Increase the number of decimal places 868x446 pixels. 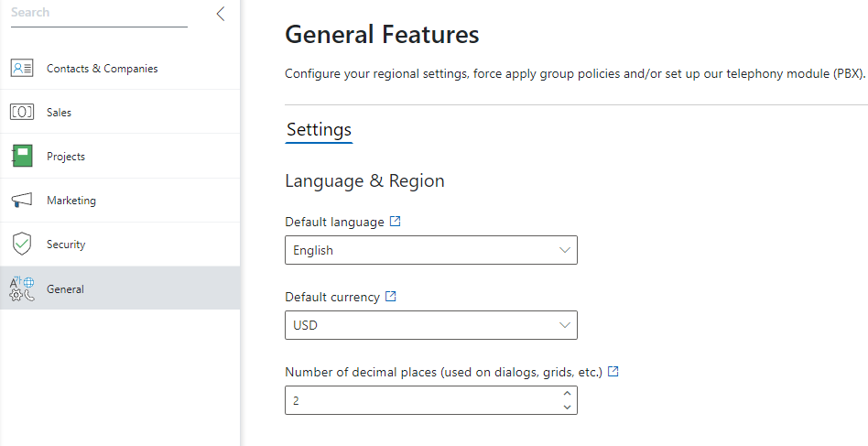[x=567, y=394]
